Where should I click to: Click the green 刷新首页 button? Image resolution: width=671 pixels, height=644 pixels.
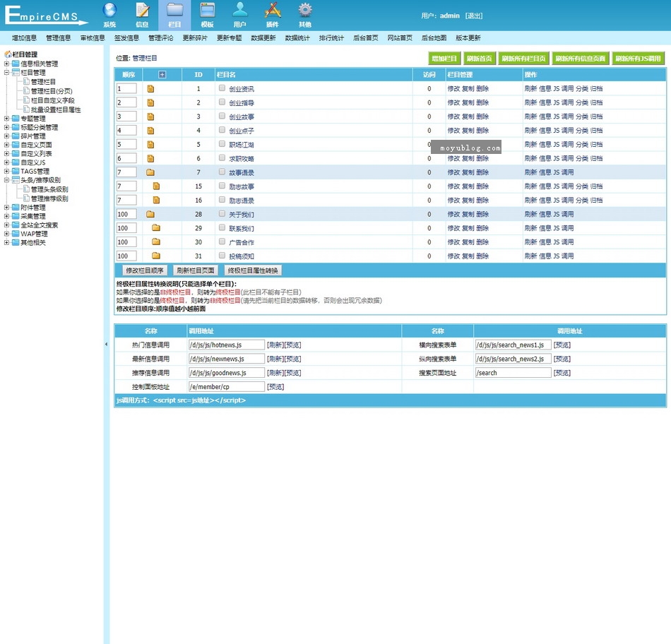[480, 59]
